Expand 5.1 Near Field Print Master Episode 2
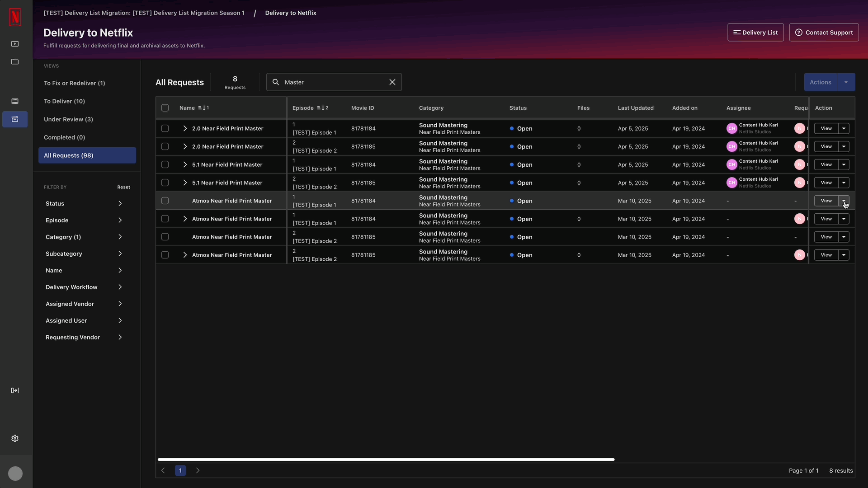 [185, 183]
